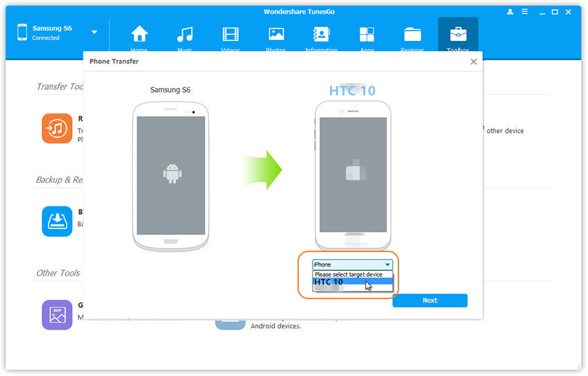Click the purple GIF maker icon
The height and width of the screenshot is (376, 588).
[x=57, y=315]
